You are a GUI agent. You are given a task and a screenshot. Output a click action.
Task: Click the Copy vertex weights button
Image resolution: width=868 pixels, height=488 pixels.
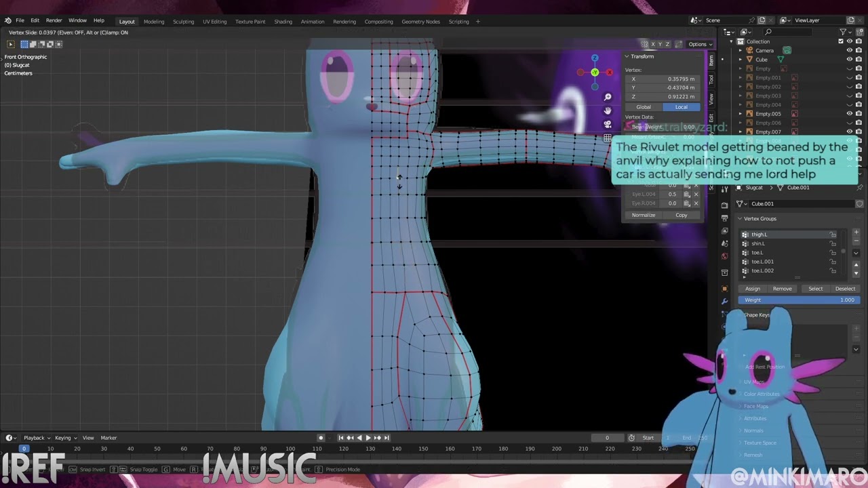click(x=681, y=215)
